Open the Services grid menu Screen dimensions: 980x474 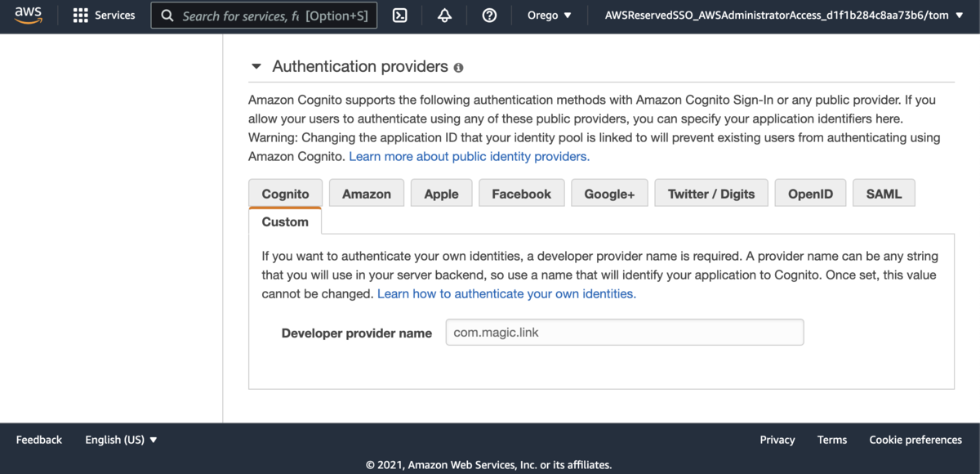coord(104,16)
